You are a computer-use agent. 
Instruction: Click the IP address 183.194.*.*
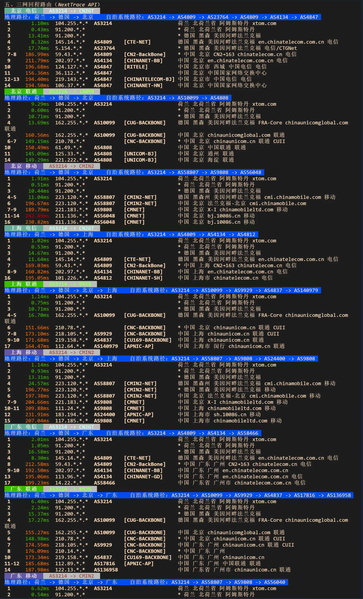71,414
